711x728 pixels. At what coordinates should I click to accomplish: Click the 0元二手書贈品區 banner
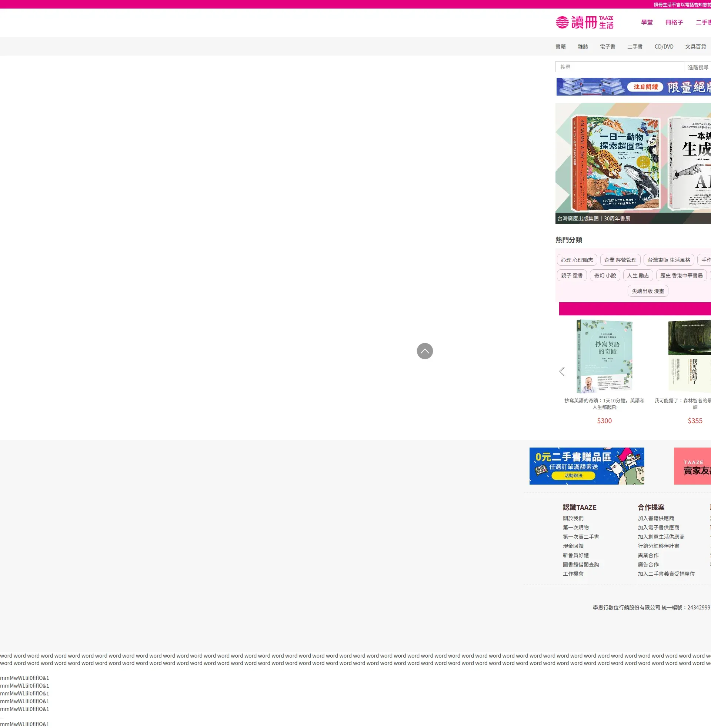pos(587,466)
